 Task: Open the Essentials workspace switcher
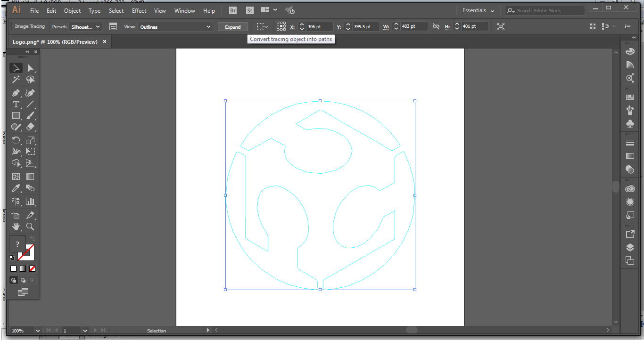[478, 10]
